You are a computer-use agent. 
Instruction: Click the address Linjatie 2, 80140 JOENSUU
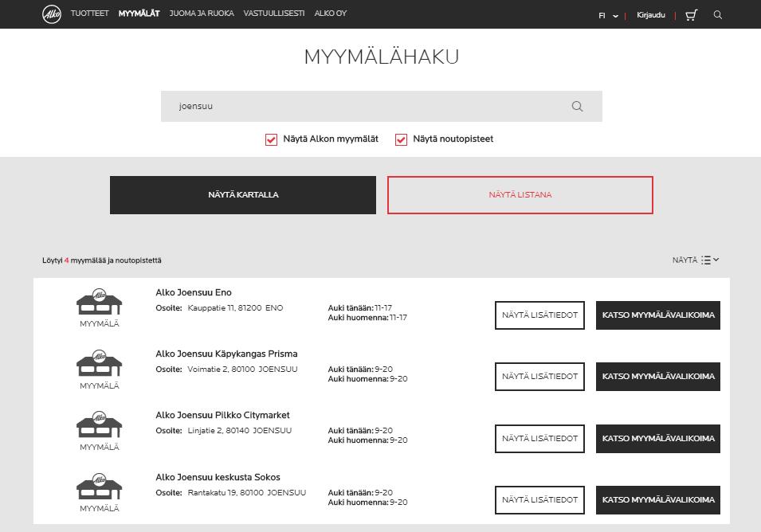[x=240, y=430]
